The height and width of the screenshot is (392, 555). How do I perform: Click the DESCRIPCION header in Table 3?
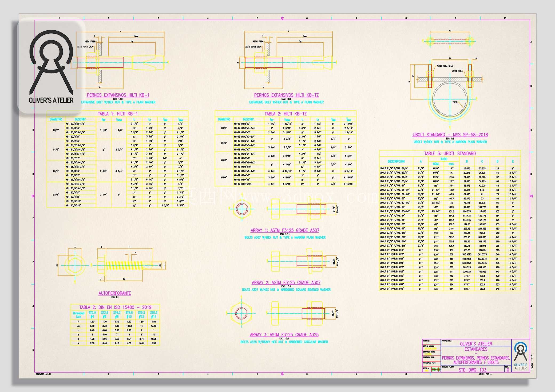[x=396, y=161]
